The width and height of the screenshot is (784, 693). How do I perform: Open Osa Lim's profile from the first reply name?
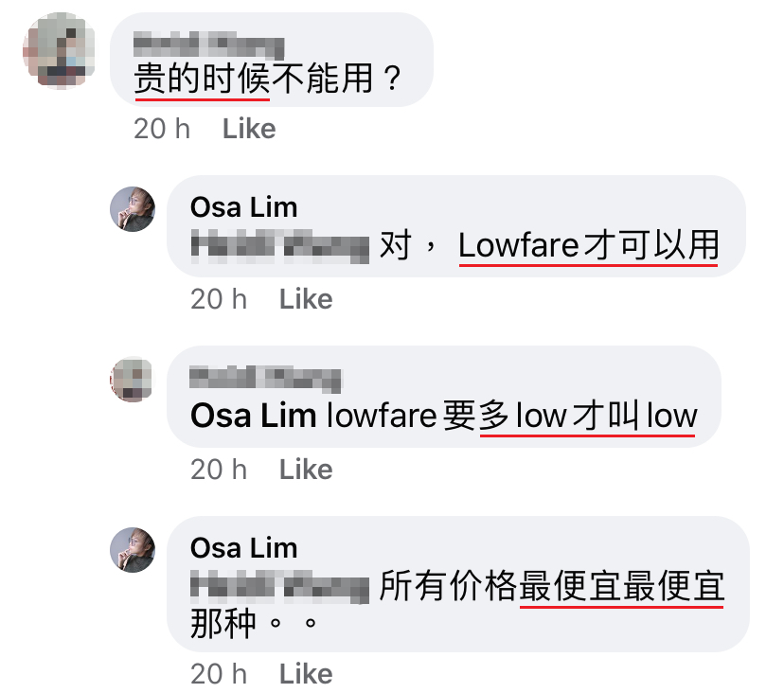(x=244, y=207)
